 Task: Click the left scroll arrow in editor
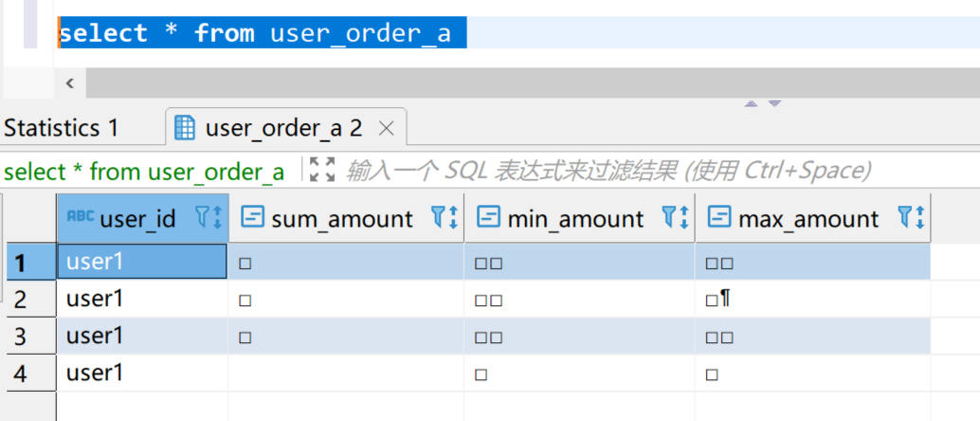[69, 83]
